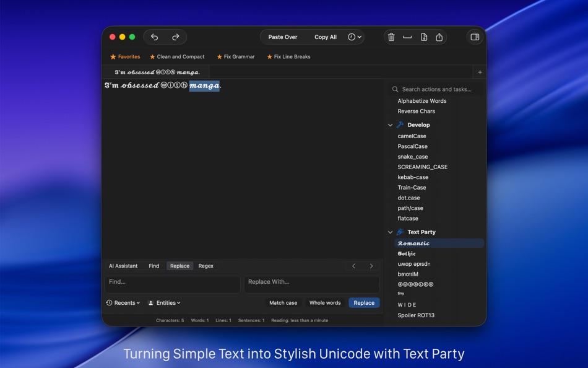The image size is (588, 368).
Task: Select the delete text trash icon
Action: [x=392, y=37]
